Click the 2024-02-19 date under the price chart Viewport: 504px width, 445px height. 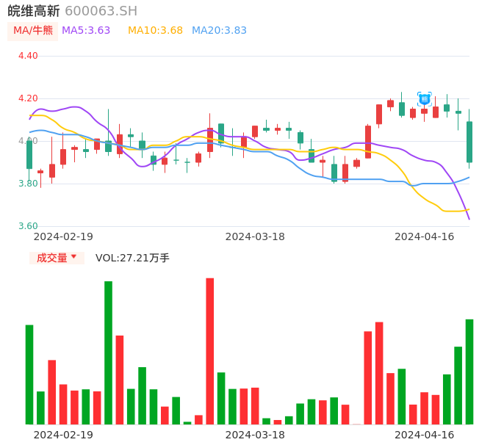click(x=63, y=236)
